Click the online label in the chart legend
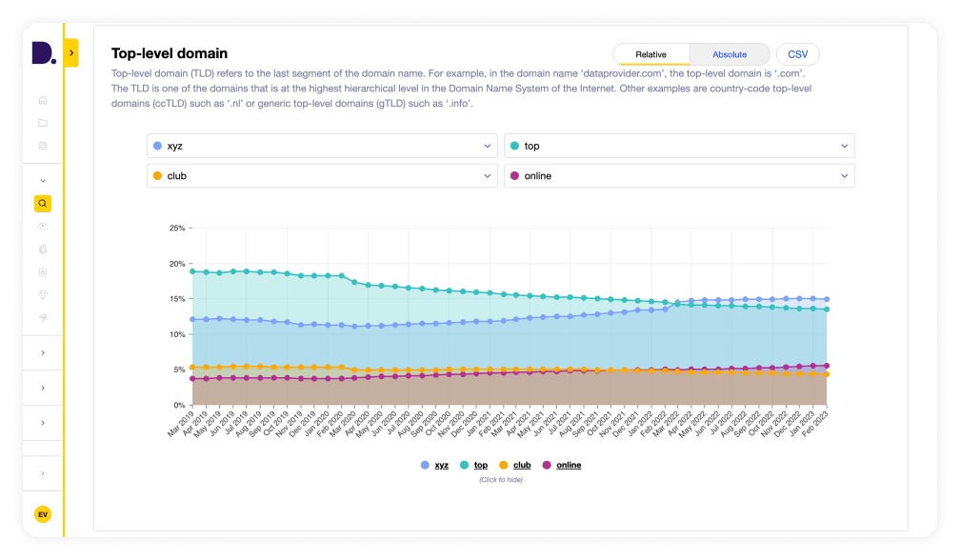960x560 pixels. (569, 465)
